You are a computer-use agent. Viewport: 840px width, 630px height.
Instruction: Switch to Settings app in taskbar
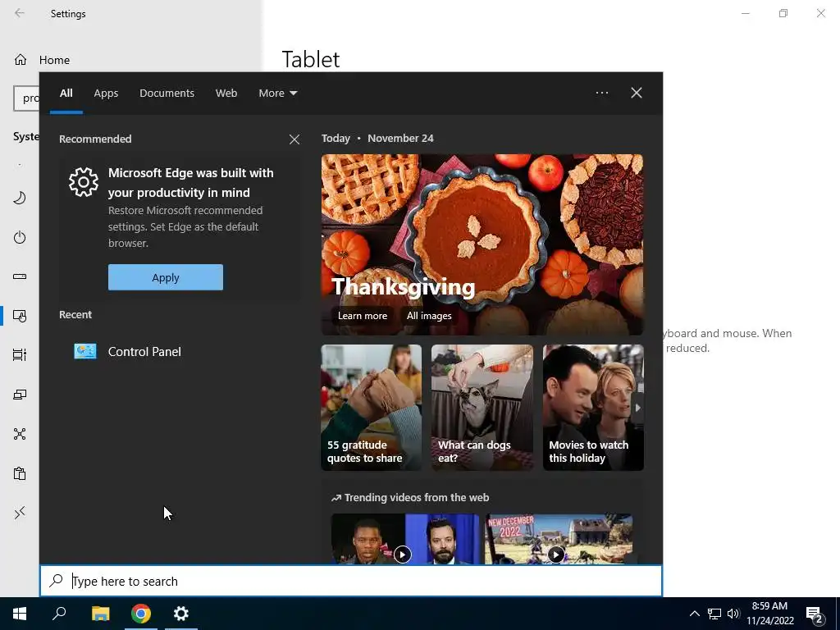tap(181, 614)
